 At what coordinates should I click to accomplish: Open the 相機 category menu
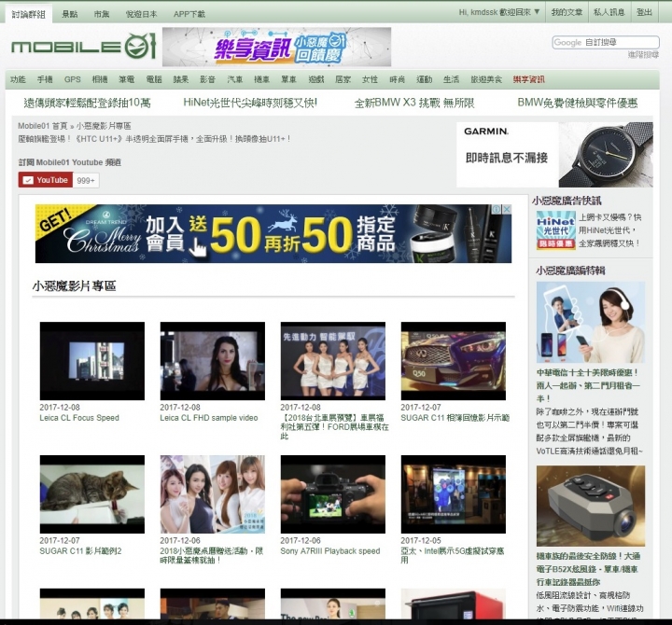coord(100,79)
